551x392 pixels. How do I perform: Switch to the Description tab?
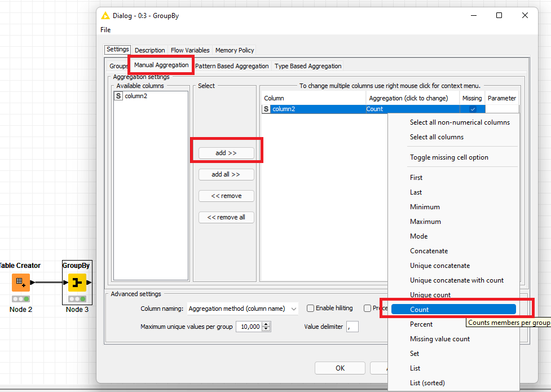coord(149,50)
